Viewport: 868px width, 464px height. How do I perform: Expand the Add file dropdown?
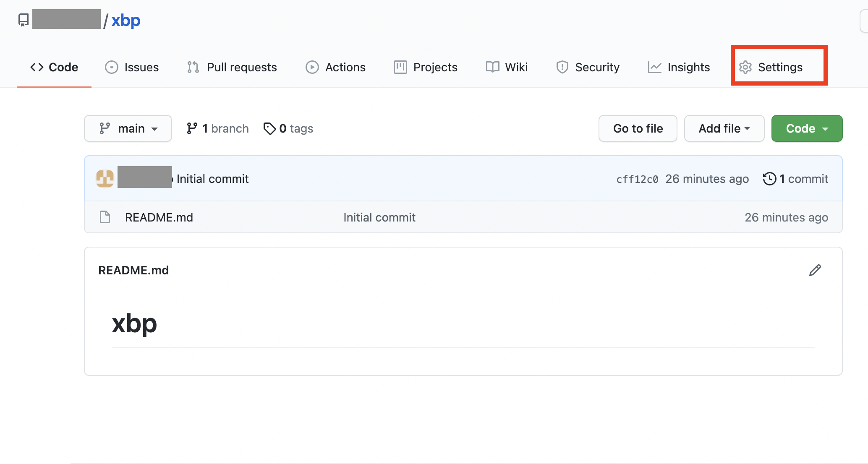point(724,128)
